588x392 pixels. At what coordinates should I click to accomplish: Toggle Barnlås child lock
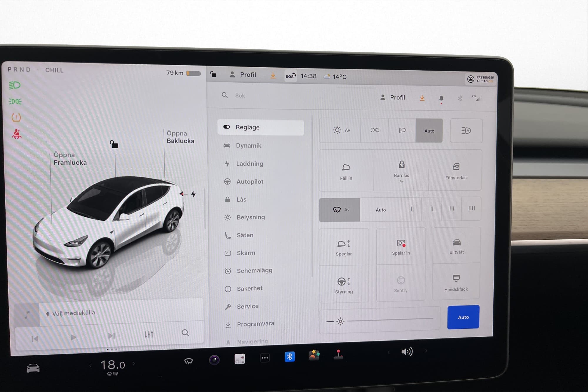pos(401,170)
